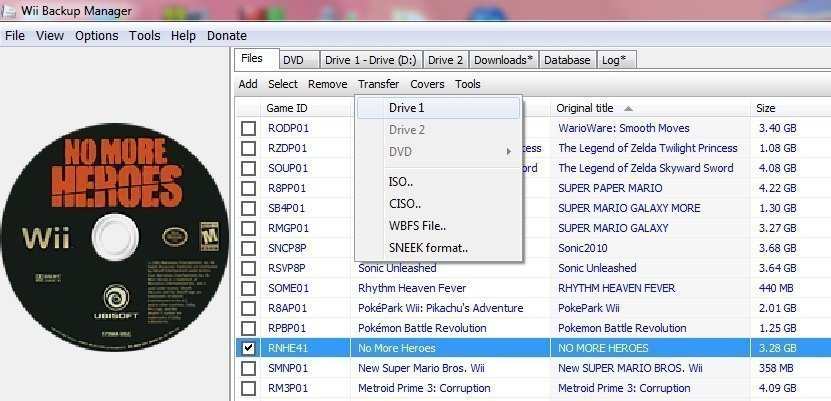Check the RZDP01 checkbox
831x401 pixels.
pyautogui.click(x=248, y=148)
